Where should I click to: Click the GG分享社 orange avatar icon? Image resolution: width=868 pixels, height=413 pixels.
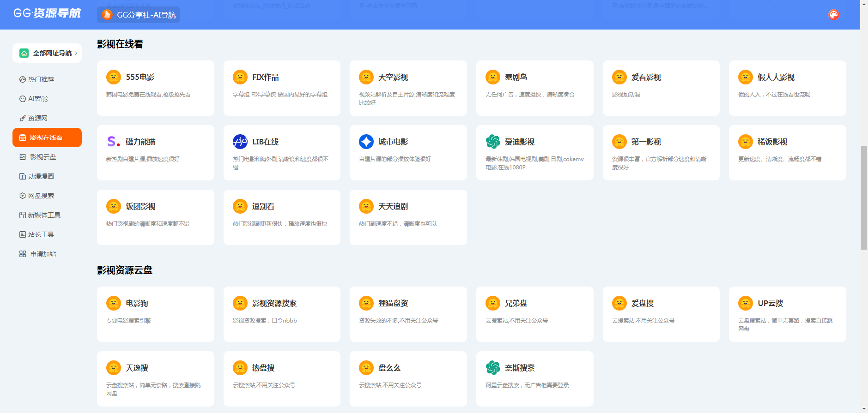coord(107,15)
